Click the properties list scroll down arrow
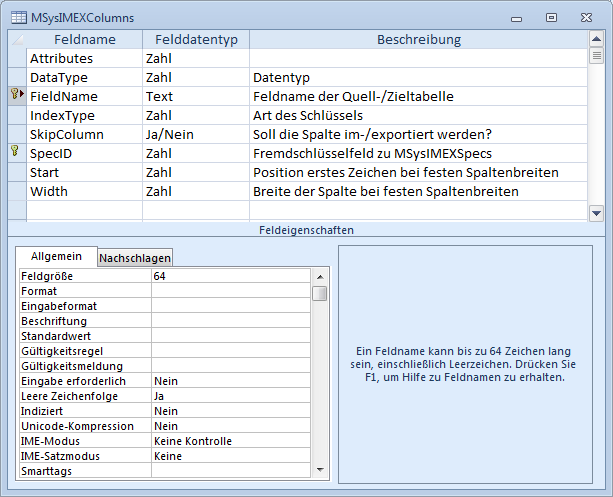 pos(319,469)
